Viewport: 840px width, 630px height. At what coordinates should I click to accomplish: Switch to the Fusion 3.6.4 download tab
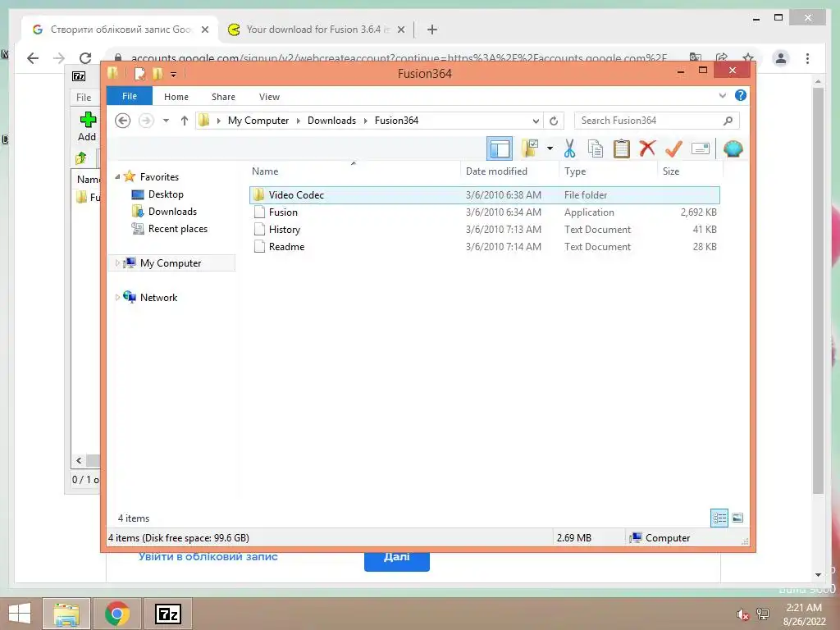[316, 30]
